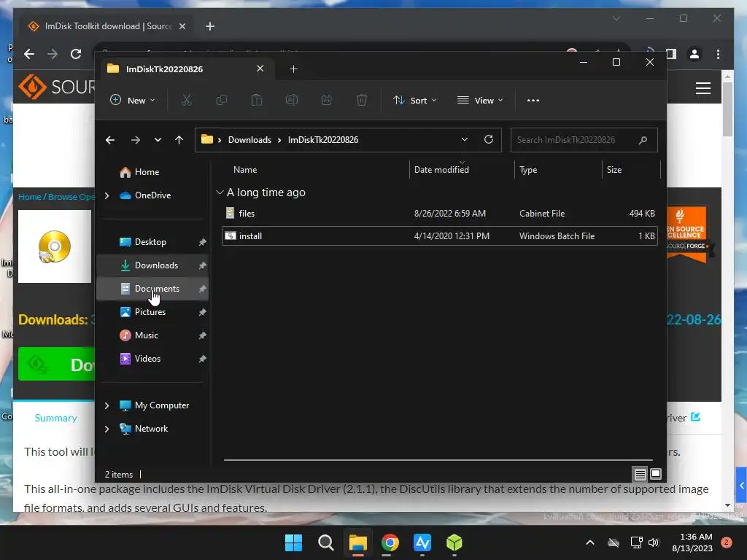Unpin Desktop using its pin icon
This screenshot has height=560, width=747.
pyautogui.click(x=203, y=242)
